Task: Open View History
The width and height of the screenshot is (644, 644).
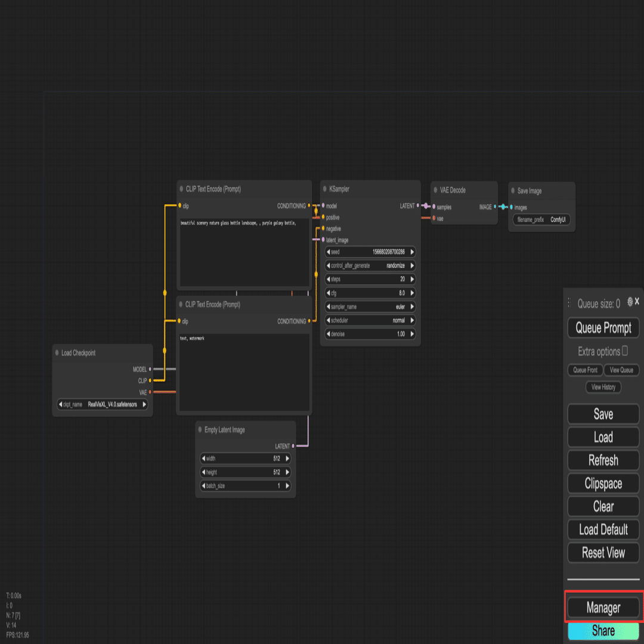Action: click(603, 387)
